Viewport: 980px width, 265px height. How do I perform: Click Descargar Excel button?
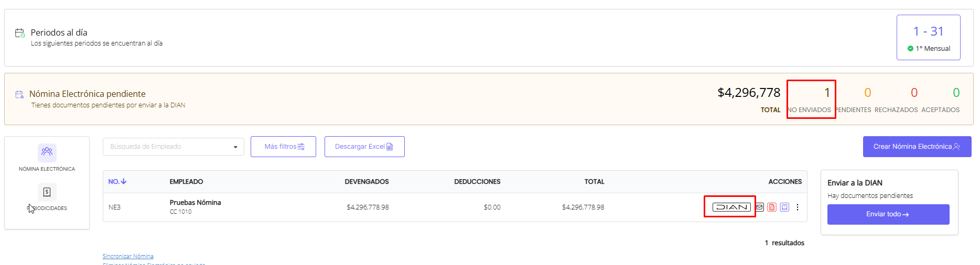tap(364, 147)
